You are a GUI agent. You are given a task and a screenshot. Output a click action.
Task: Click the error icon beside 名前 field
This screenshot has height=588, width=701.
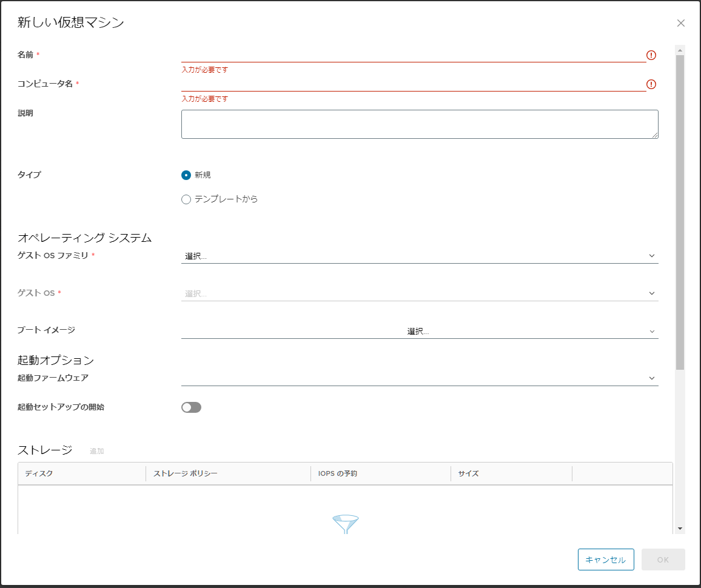coord(651,55)
